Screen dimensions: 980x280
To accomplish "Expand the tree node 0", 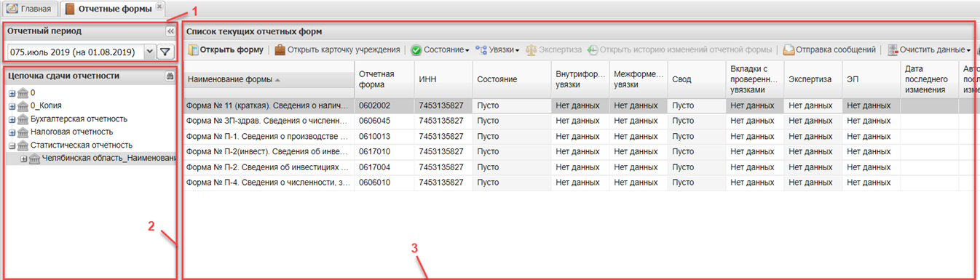I will click(x=12, y=93).
